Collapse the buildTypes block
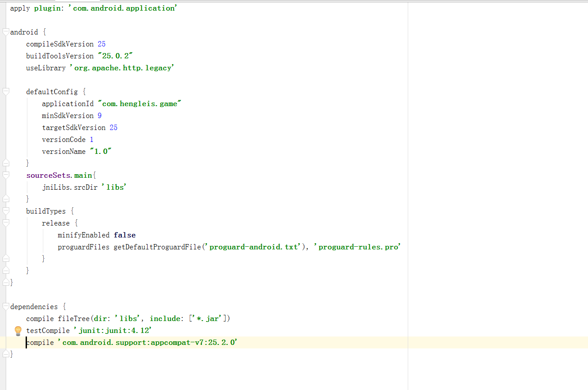588x390 pixels. [x=5, y=211]
